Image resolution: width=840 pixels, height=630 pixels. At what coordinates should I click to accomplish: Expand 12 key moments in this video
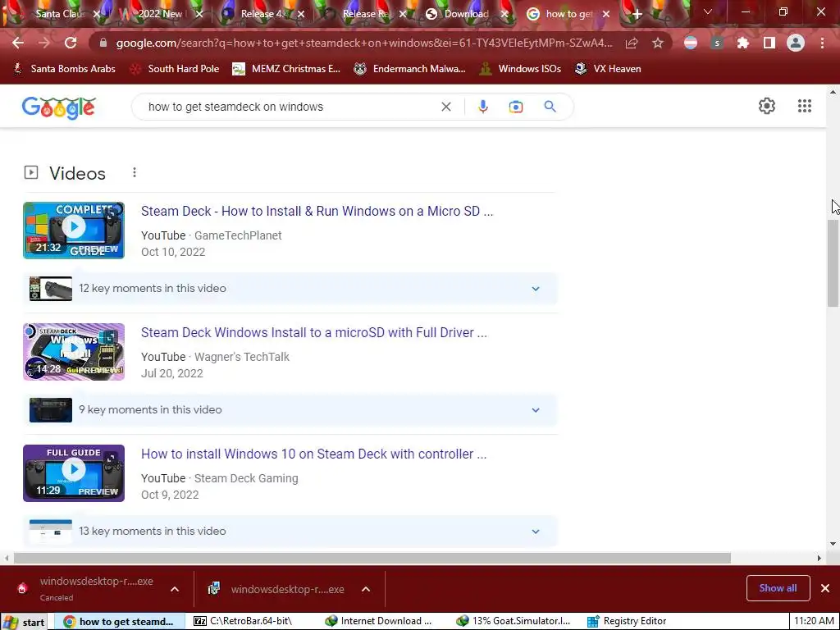pyautogui.click(x=290, y=288)
